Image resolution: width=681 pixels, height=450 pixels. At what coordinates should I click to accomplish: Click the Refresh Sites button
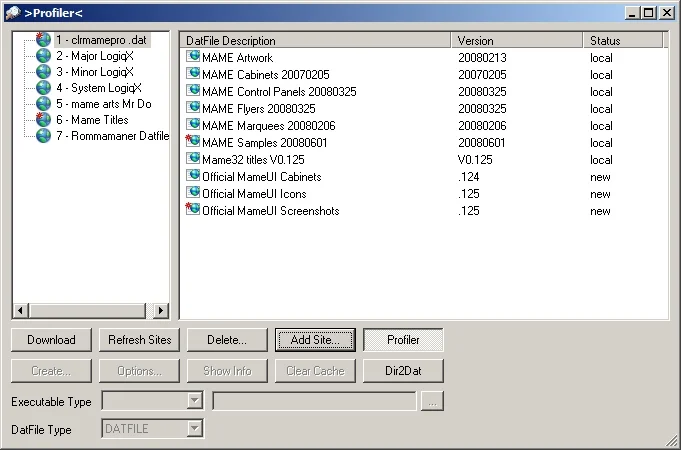[139, 340]
